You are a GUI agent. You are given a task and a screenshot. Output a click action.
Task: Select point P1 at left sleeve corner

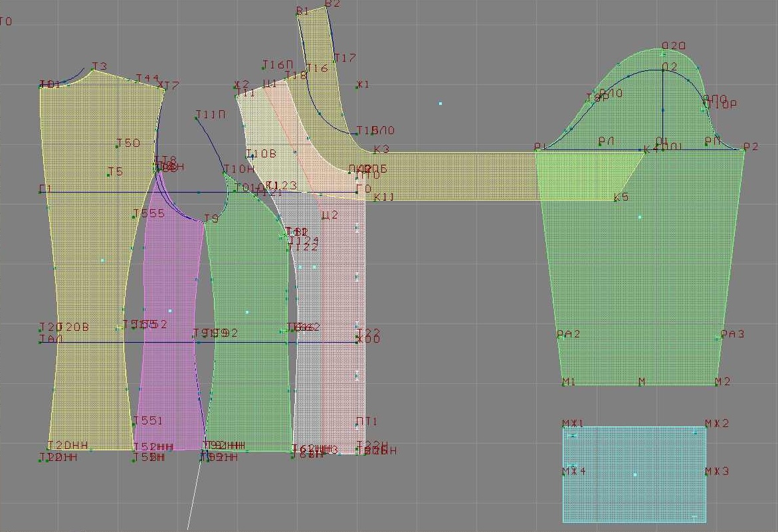[x=536, y=150]
